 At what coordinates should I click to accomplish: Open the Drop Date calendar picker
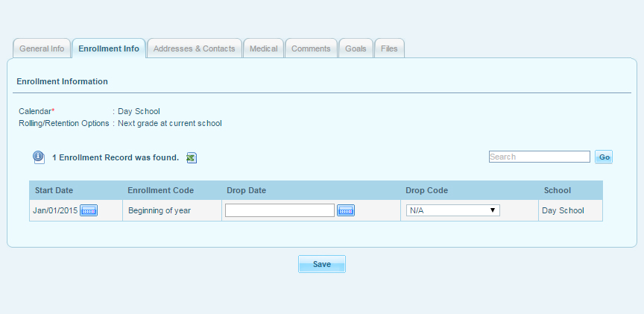click(x=345, y=211)
